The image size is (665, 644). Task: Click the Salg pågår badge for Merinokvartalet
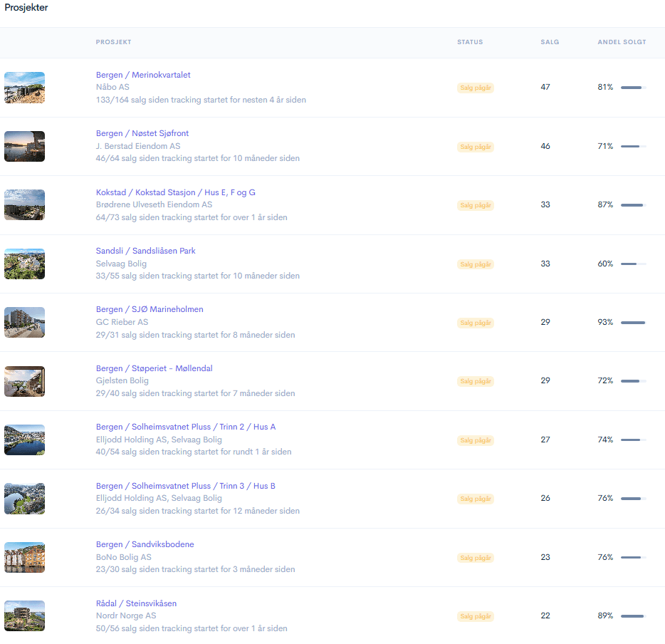[x=476, y=88]
